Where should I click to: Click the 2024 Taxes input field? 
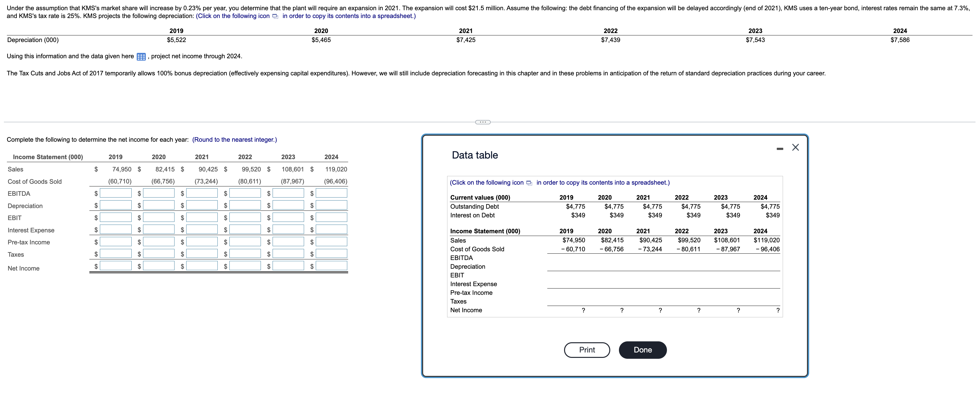pyautogui.click(x=331, y=254)
